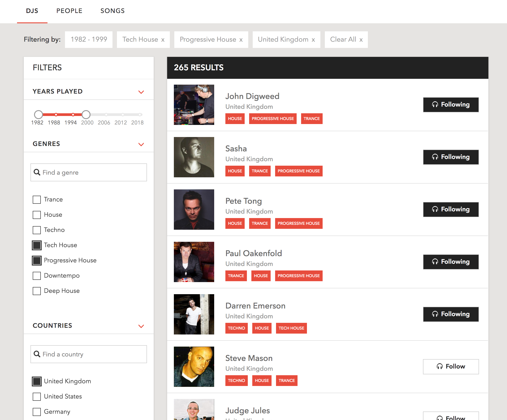Screen dimensions: 507x420
Task: Open Darren Emerson's profile photo thumbnail
Action: 194,314
